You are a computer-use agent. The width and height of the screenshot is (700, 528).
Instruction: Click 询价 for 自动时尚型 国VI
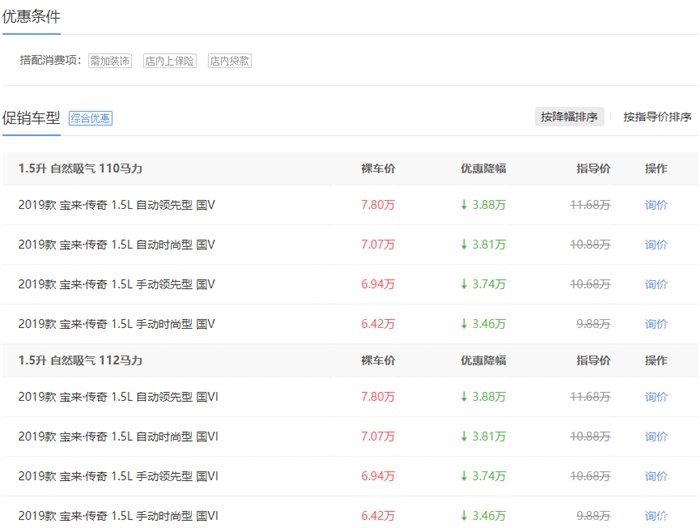point(656,437)
